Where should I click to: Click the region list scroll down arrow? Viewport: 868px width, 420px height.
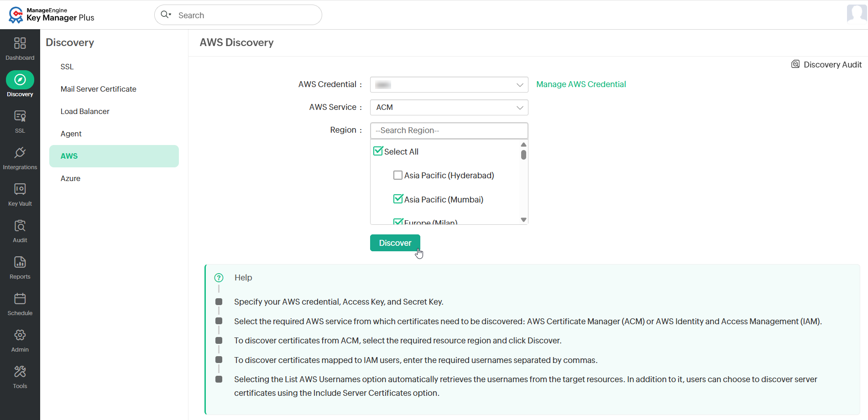point(523,220)
